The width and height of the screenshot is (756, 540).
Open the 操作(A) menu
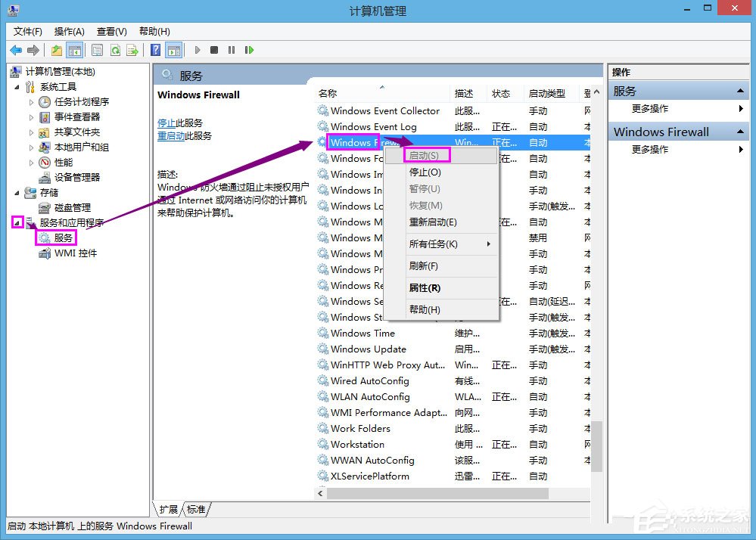(x=70, y=31)
